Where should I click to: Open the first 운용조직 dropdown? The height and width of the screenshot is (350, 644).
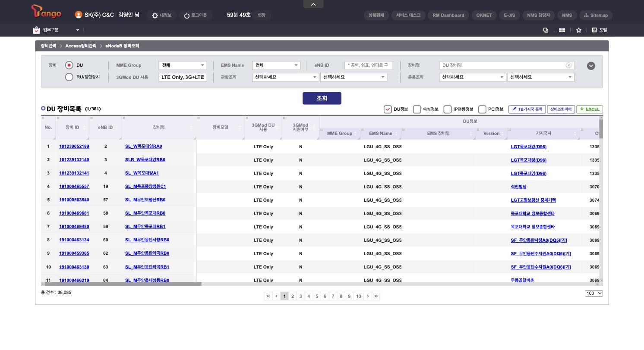pyautogui.click(x=472, y=77)
